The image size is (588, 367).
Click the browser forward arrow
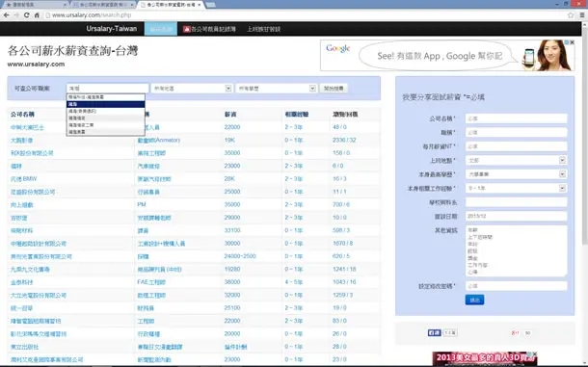pos(16,15)
